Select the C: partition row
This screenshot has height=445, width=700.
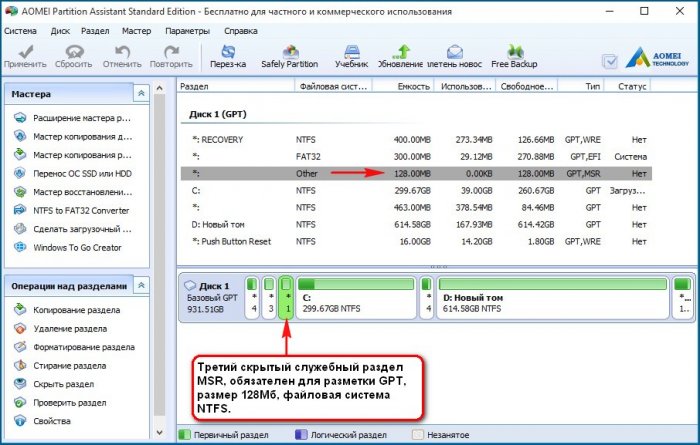click(416, 191)
